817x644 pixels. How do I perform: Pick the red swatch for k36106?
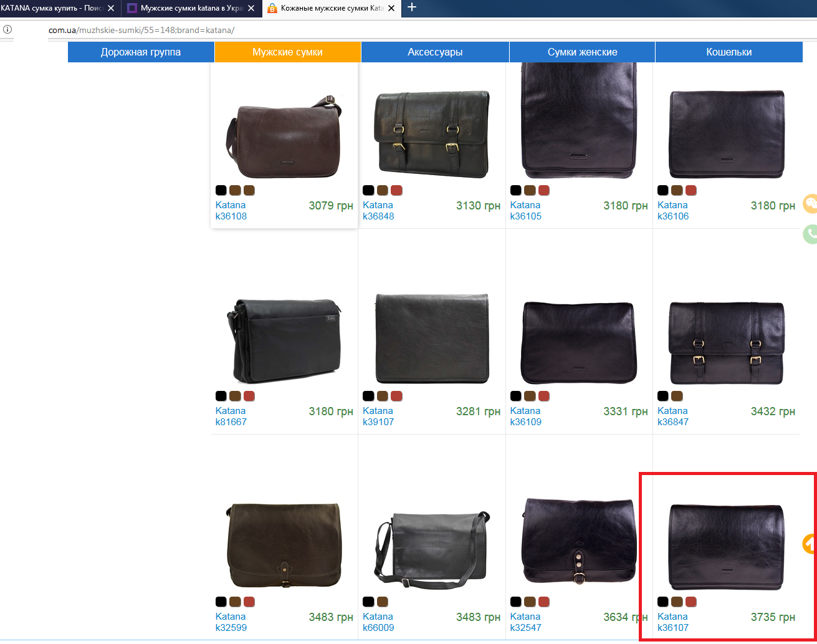point(690,190)
